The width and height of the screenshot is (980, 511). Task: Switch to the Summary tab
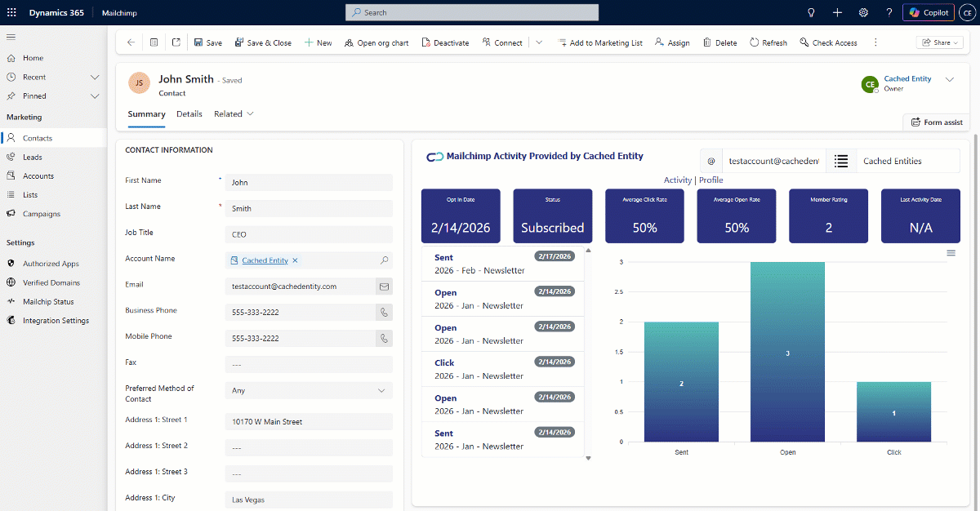pos(146,114)
